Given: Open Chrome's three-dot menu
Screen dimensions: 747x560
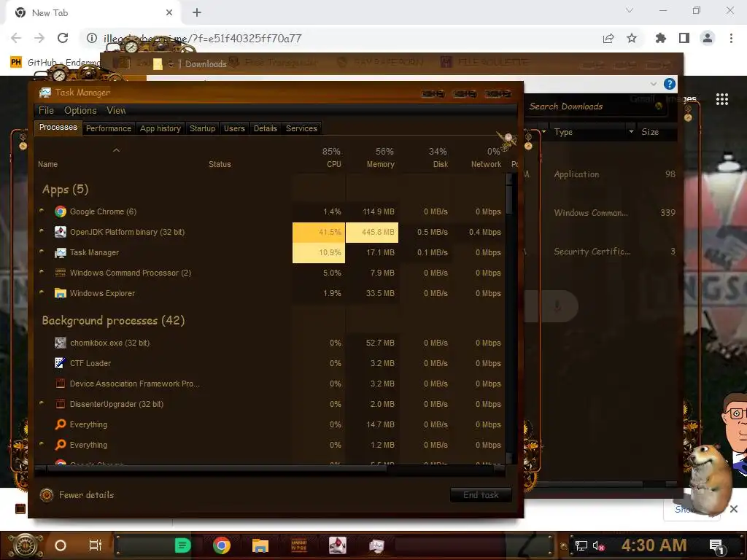Looking at the screenshot, I should pos(731,38).
